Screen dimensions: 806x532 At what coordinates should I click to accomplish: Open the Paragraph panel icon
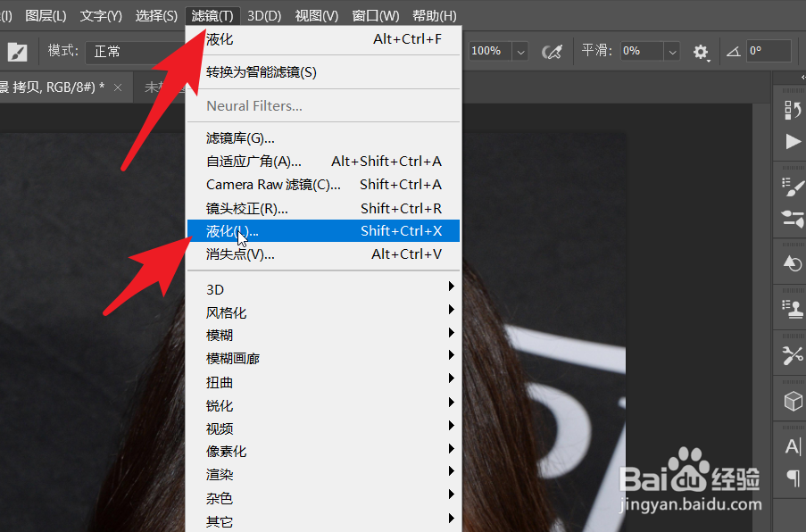click(794, 478)
